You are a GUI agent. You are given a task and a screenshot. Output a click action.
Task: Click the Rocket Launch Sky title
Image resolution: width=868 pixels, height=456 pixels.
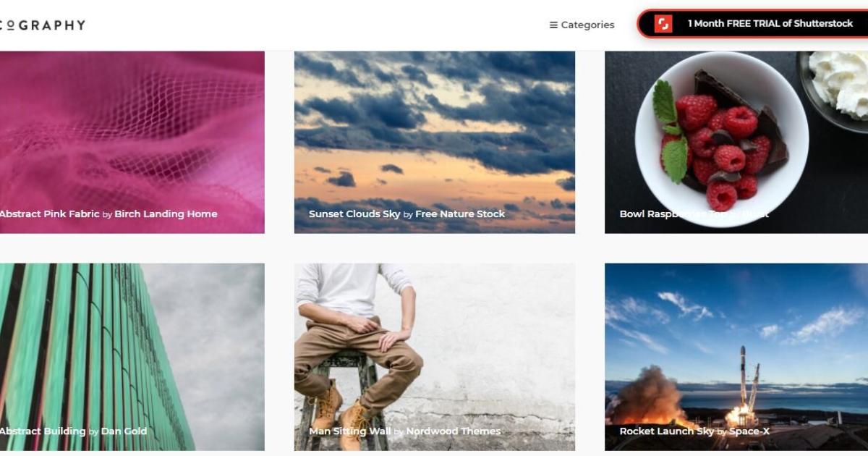pos(666,431)
